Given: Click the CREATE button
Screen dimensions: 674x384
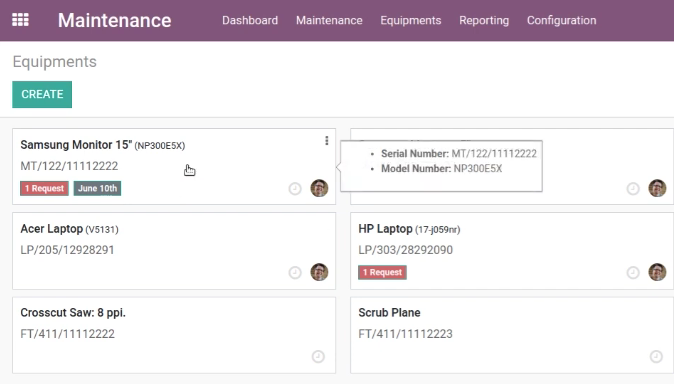Looking at the screenshot, I should pos(42,94).
